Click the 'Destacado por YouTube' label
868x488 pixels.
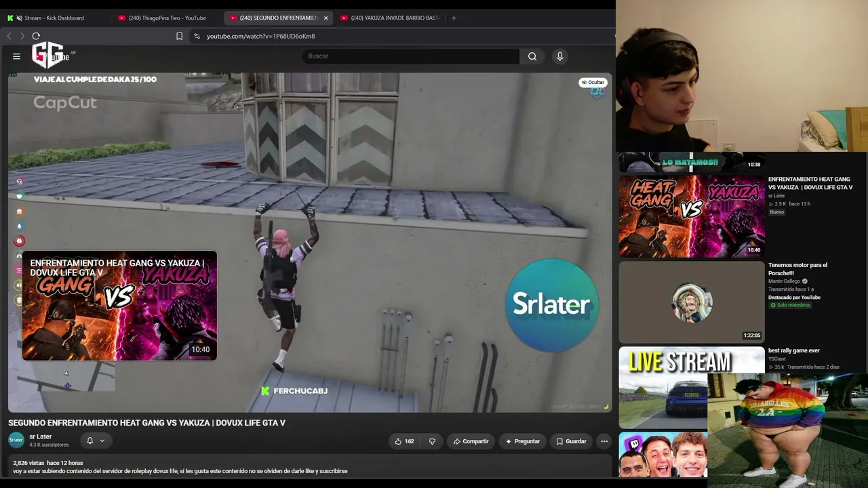[794, 298]
